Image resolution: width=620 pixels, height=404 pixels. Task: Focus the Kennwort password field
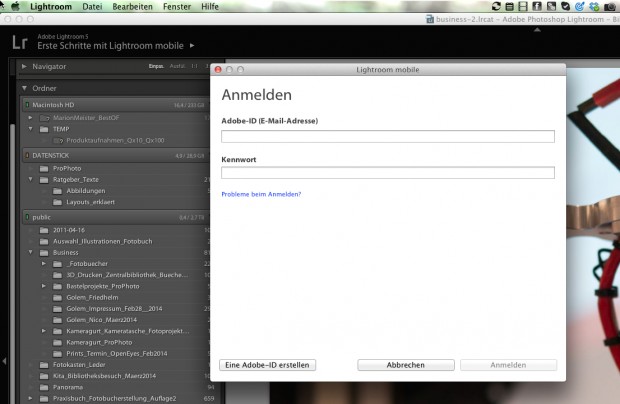pyautogui.click(x=388, y=173)
